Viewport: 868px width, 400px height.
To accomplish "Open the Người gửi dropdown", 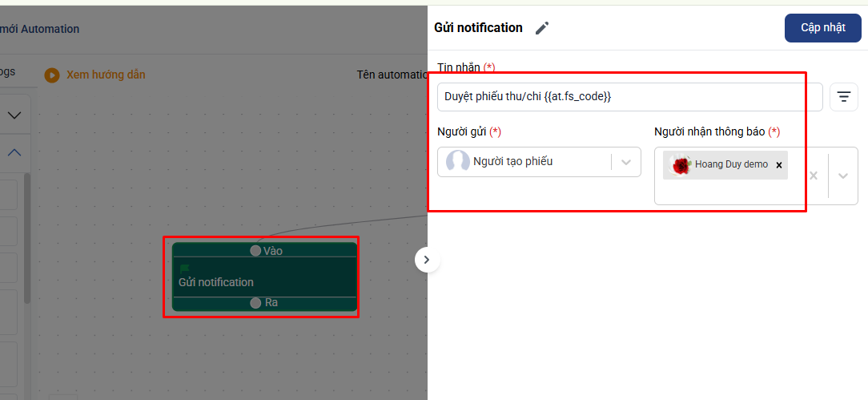I will tap(625, 162).
